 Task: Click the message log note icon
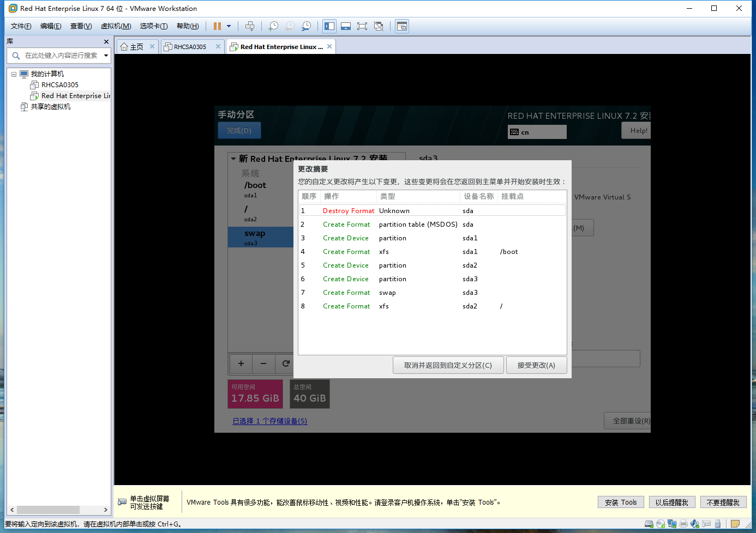[x=735, y=524]
